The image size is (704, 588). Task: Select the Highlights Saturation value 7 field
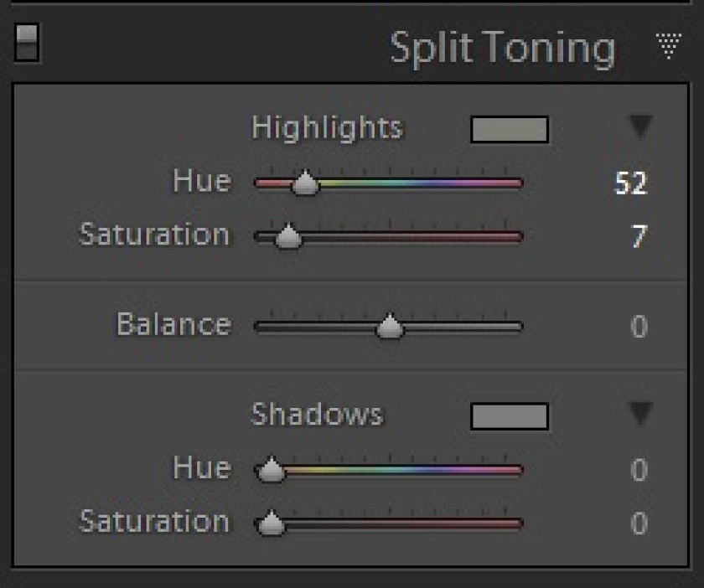(x=639, y=237)
